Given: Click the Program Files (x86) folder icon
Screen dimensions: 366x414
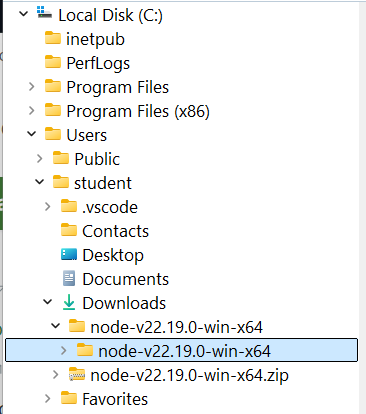Looking at the screenshot, I should pyautogui.click(x=53, y=110).
